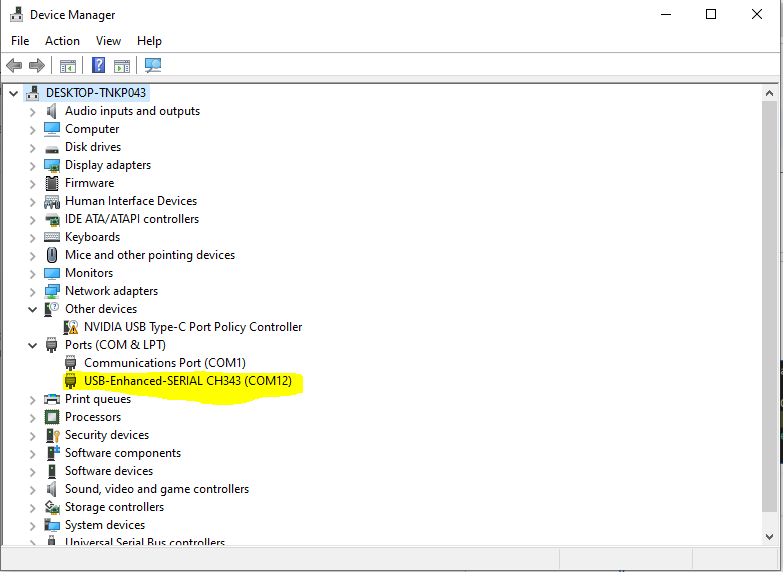The height and width of the screenshot is (572, 783).
Task: Click the Scan for hardware changes icon
Action: coord(152,65)
